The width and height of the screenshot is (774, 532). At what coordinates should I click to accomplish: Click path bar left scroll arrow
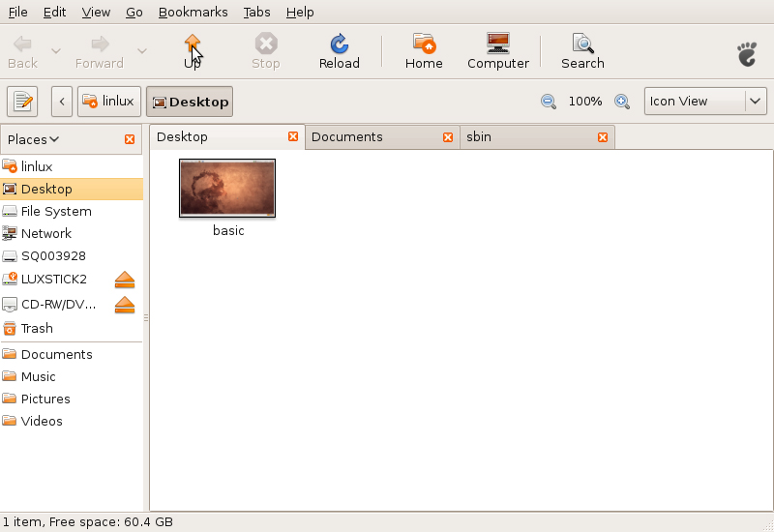point(62,102)
